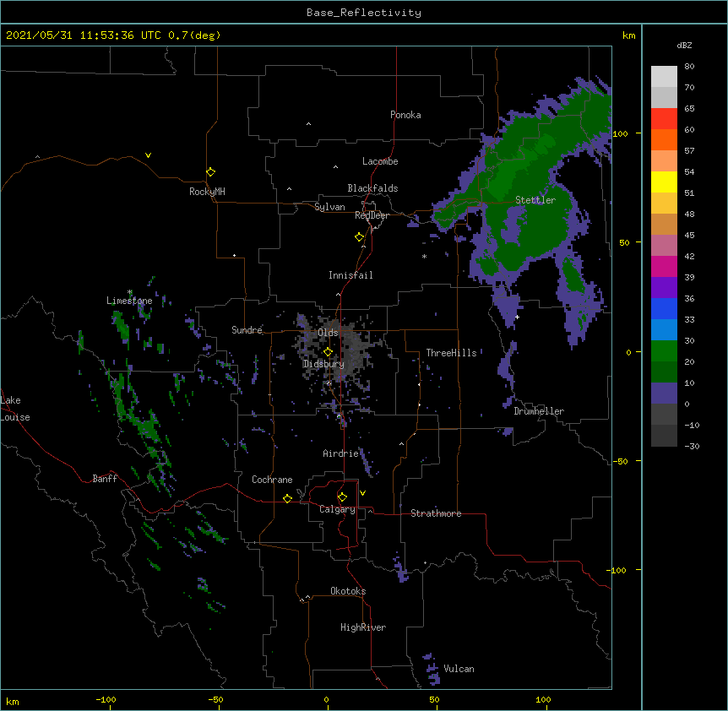Screen dimensions: 728x711
Task: Click the yellow marker near RockyMH
Action: (211, 171)
